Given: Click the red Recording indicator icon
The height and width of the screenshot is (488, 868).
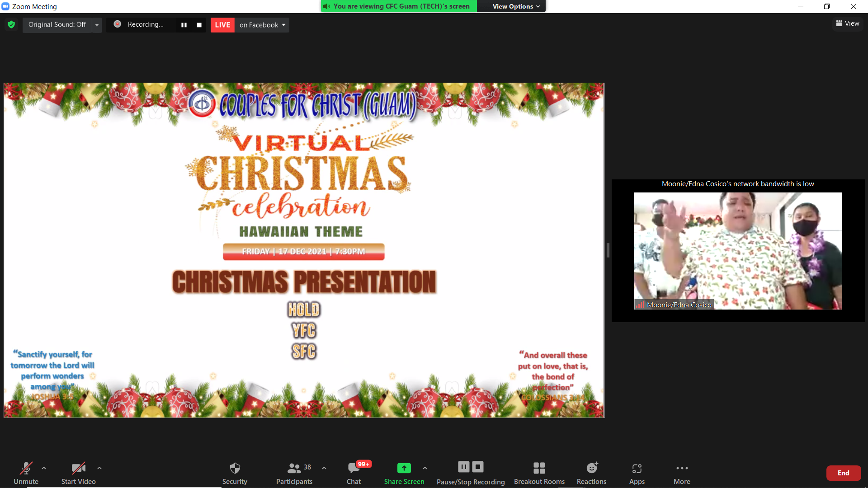Looking at the screenshot, I should 117,24.
